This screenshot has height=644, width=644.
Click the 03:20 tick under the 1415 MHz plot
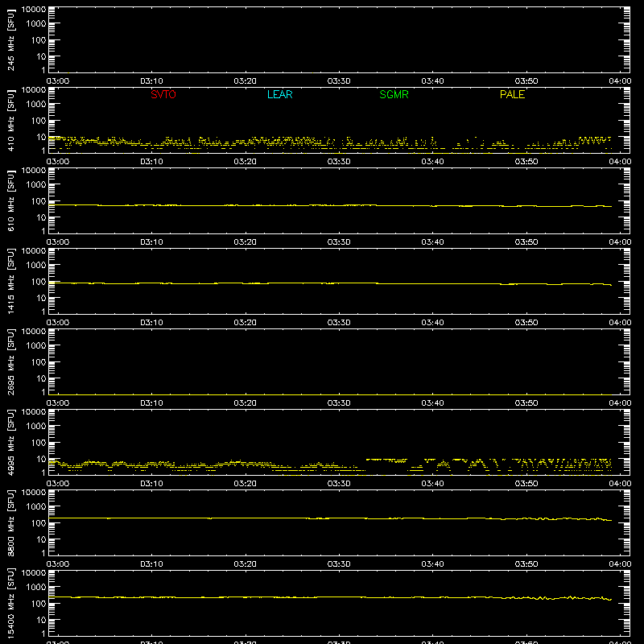click(246, 323)
